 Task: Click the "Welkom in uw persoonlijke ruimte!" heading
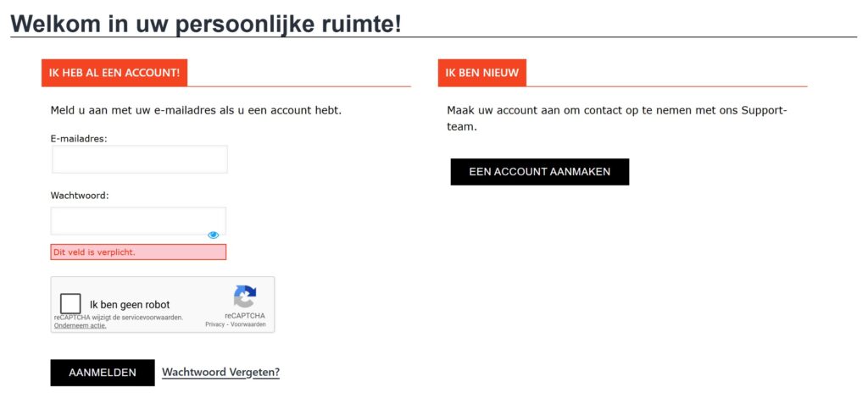206,24
